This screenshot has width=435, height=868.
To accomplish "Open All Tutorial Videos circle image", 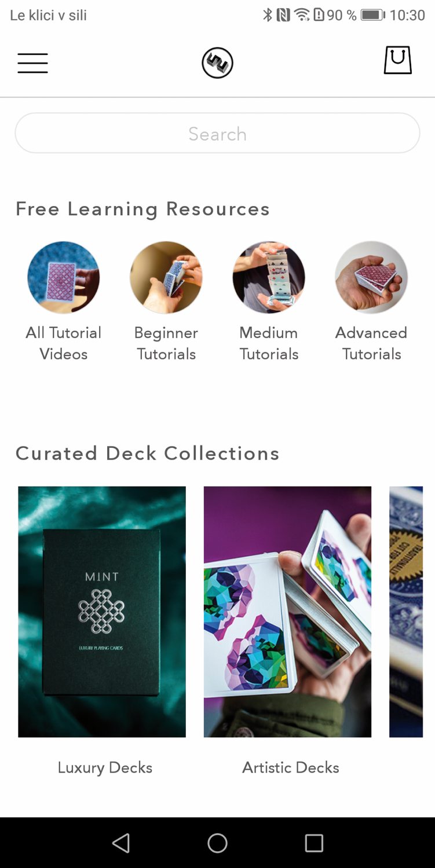I will (64, 277).
